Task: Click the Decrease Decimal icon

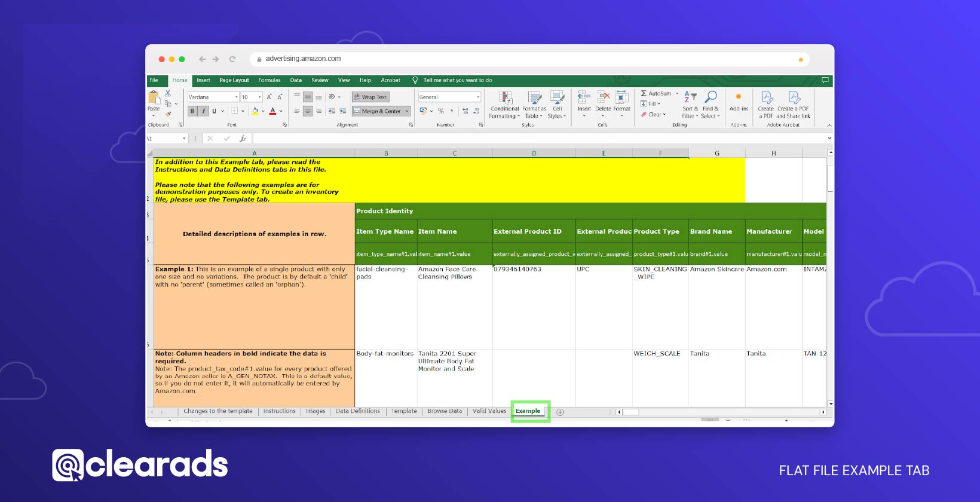Action: point(476,111)
